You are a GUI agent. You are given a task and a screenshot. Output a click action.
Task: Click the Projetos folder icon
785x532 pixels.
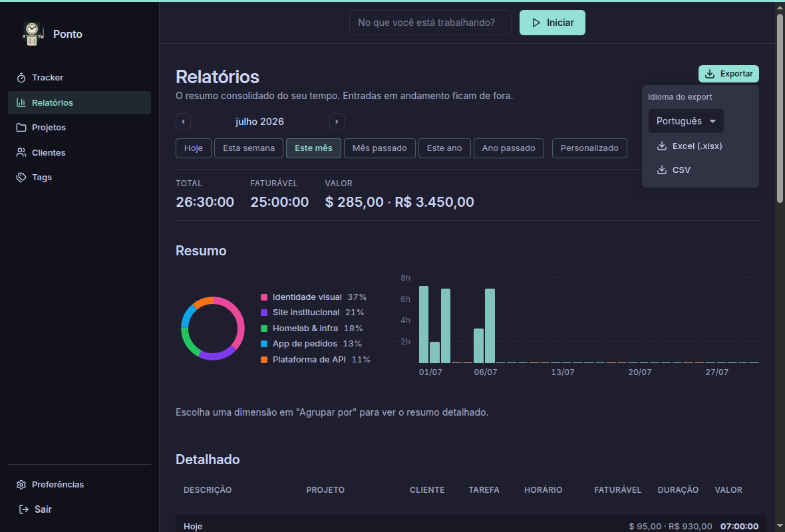[x=21, y=128]
